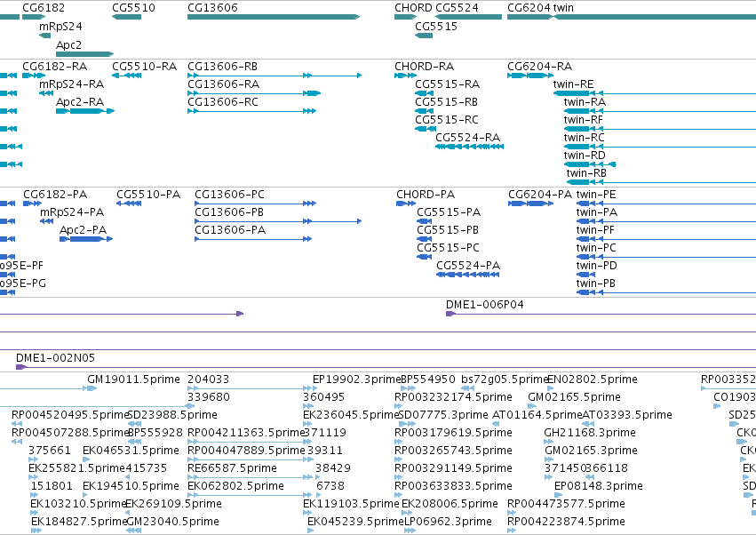Select BAC clone DME1-002N05
This screenshot has width=756, height=535.
point(386,367)
